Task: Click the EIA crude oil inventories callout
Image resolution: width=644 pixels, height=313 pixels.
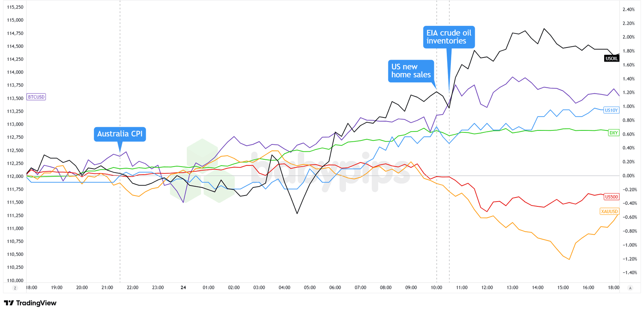Action: 449,37
